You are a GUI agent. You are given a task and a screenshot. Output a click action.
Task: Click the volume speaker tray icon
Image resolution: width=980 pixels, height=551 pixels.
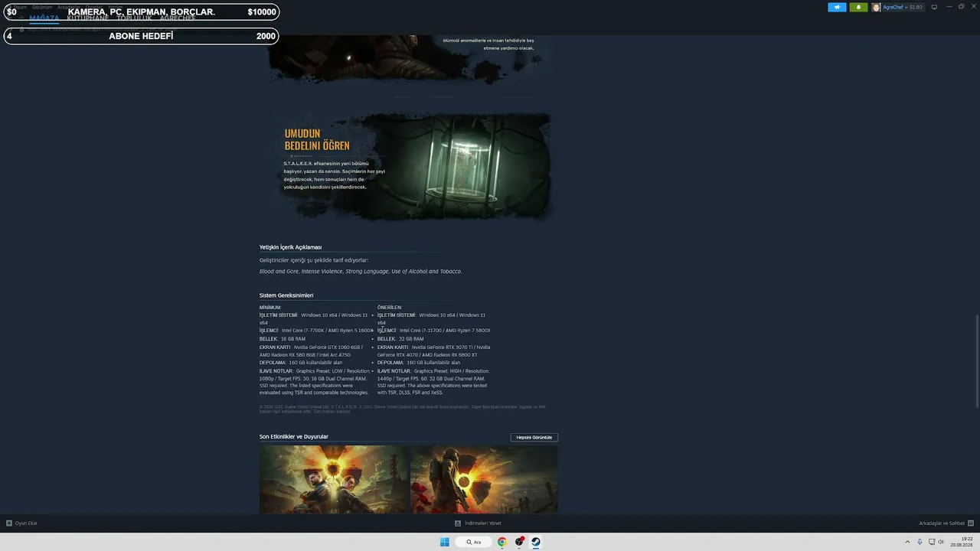click(941, 542)
